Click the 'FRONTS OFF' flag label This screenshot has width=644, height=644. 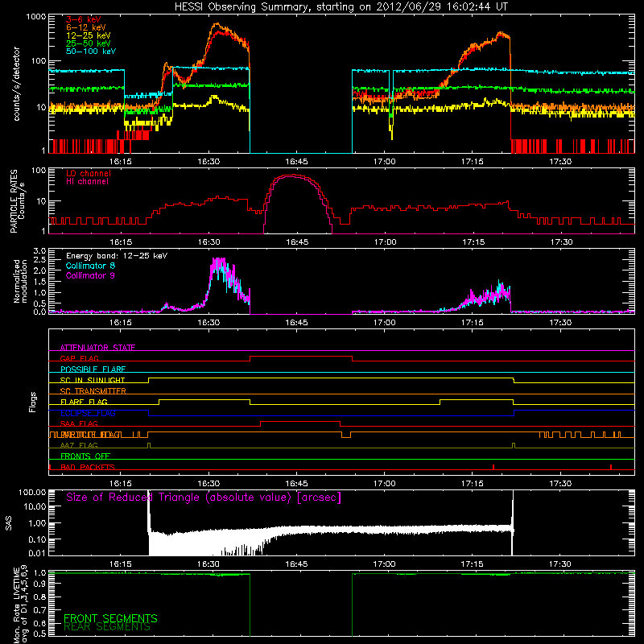(x=85, y=456)
